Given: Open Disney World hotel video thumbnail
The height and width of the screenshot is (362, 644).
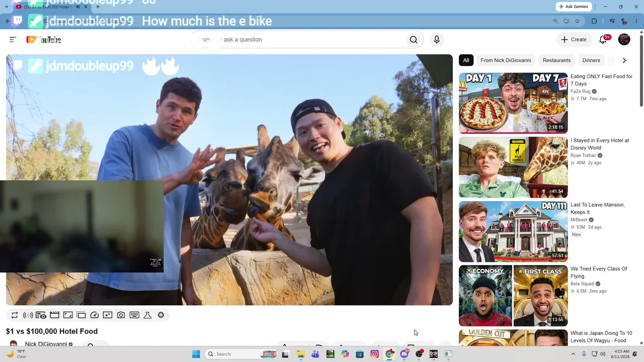Looking at the screenshot, I should (x=513, y=167).
